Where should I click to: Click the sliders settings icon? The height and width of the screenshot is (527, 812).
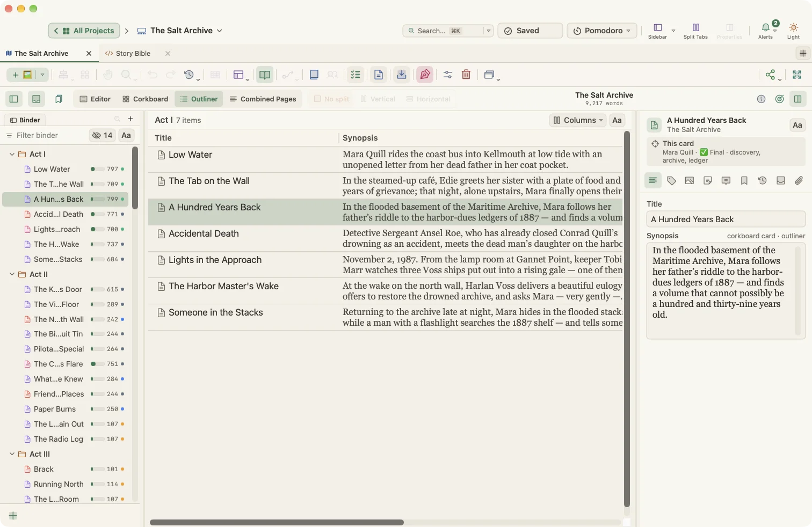coord(448,75)
